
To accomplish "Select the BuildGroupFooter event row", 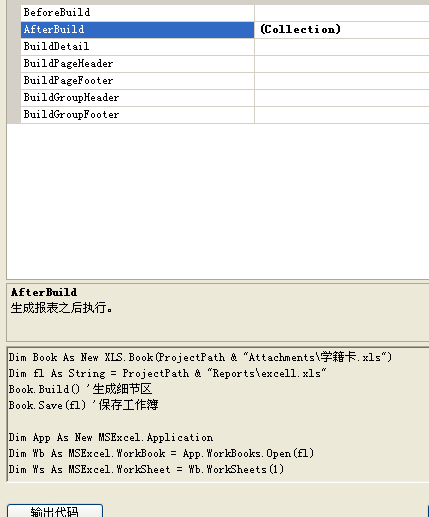I will [x=137, y=115].
